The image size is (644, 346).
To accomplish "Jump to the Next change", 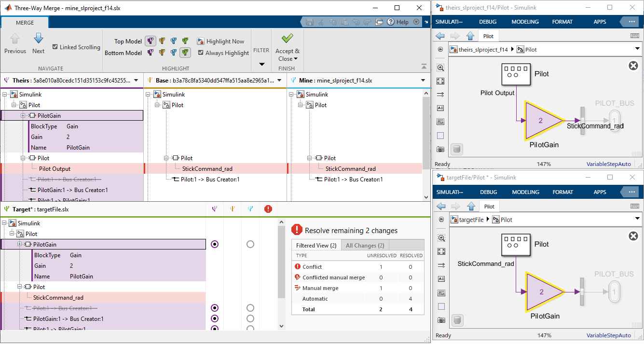I will coord(39,43).
